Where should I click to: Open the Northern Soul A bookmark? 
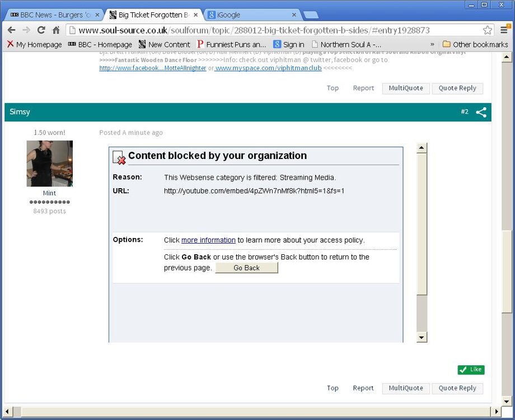coord(346,44)
